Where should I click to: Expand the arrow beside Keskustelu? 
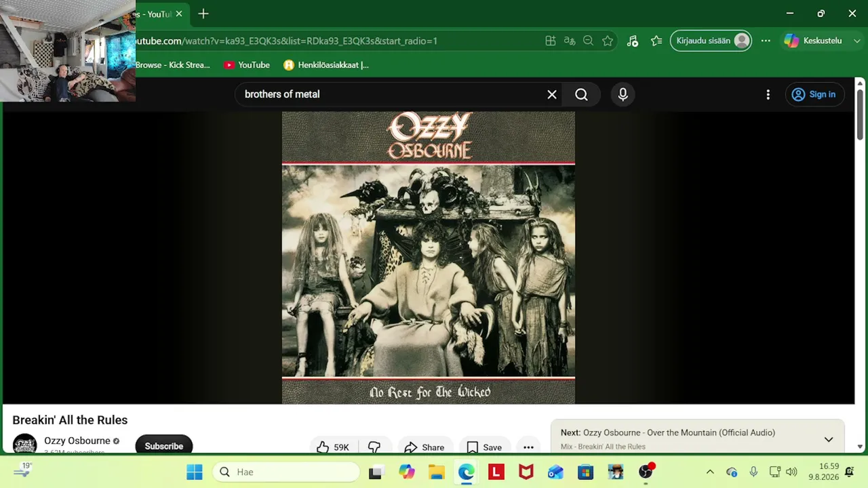(x=857, y=41)
